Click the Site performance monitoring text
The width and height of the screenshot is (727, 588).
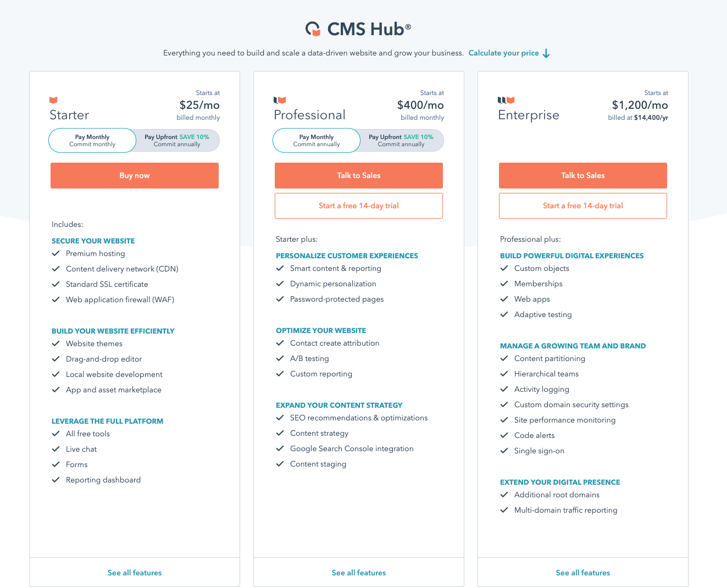click(565, 420)
